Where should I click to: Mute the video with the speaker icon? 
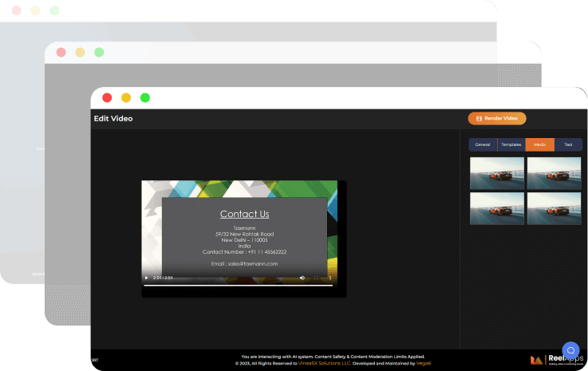pos(302,278)
